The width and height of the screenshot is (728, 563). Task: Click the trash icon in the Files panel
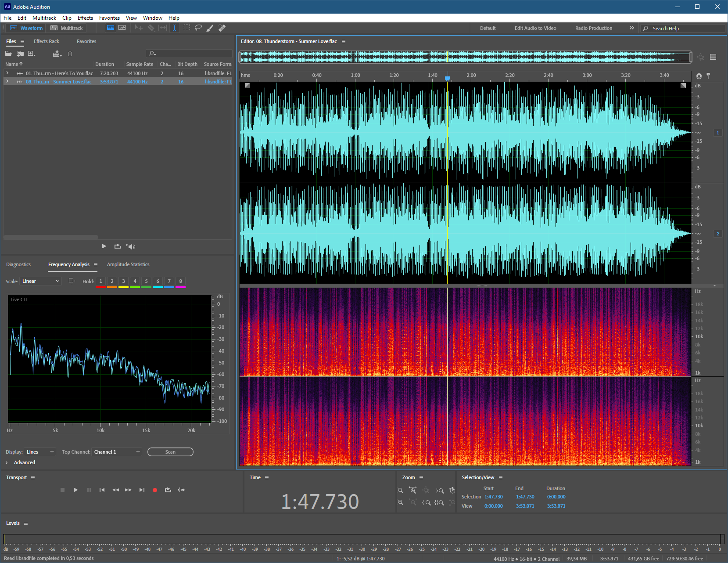pyautogui.click(x=70, y=54)
